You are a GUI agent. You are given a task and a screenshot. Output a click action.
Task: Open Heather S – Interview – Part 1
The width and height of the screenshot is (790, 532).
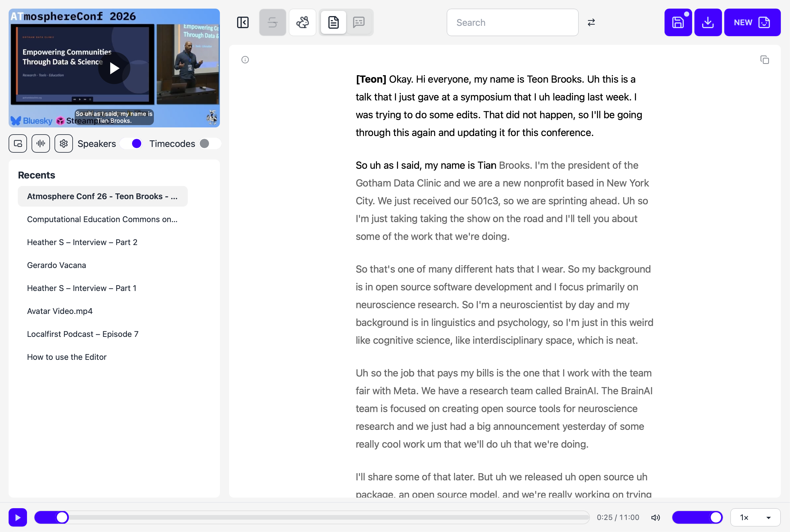[x=102, y=288]
